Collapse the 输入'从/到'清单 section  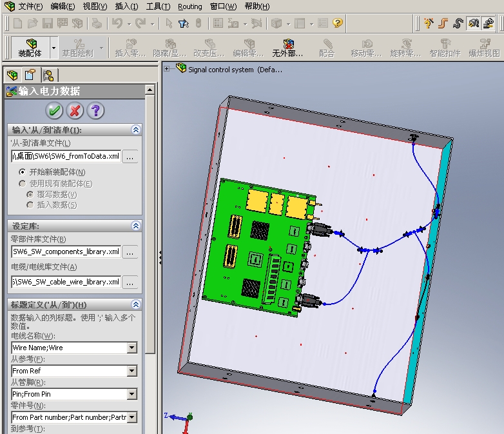pos(136,130)
